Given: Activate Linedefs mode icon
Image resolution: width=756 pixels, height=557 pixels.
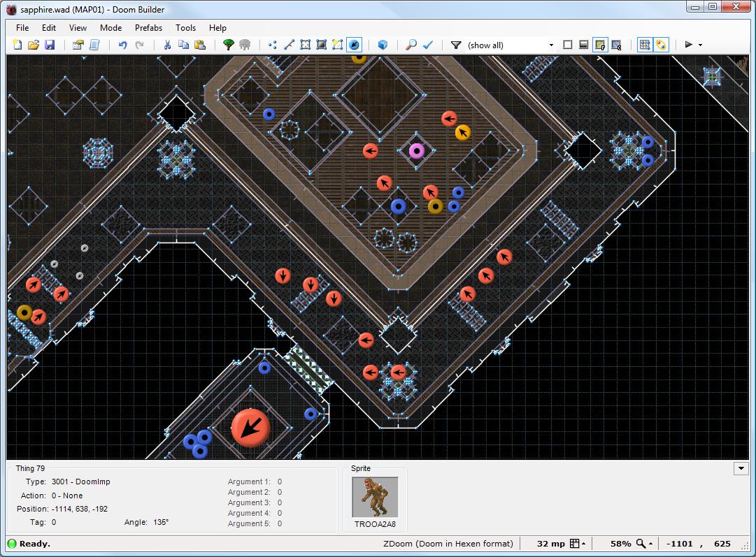Looking at the screenshot, I should (x=289, y=45).
